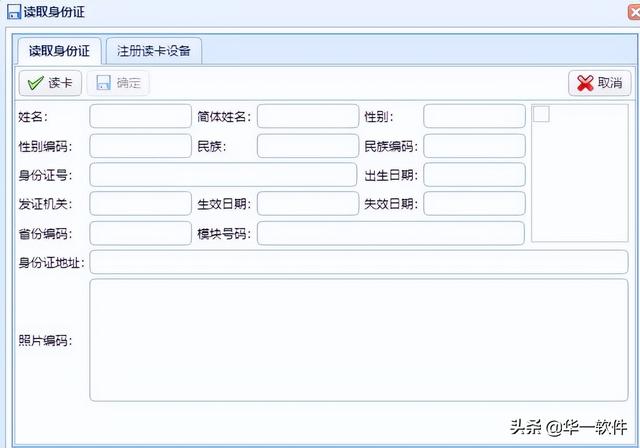Click the 失效日期 input field
The height and width of the screenshot is (448, 640).
coord(474,204)
